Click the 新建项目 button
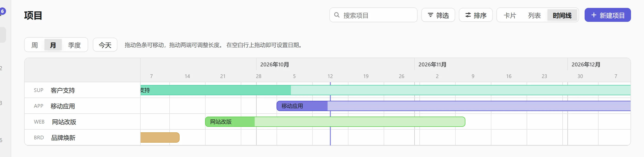The image size is (644, 157). point(608,15)
